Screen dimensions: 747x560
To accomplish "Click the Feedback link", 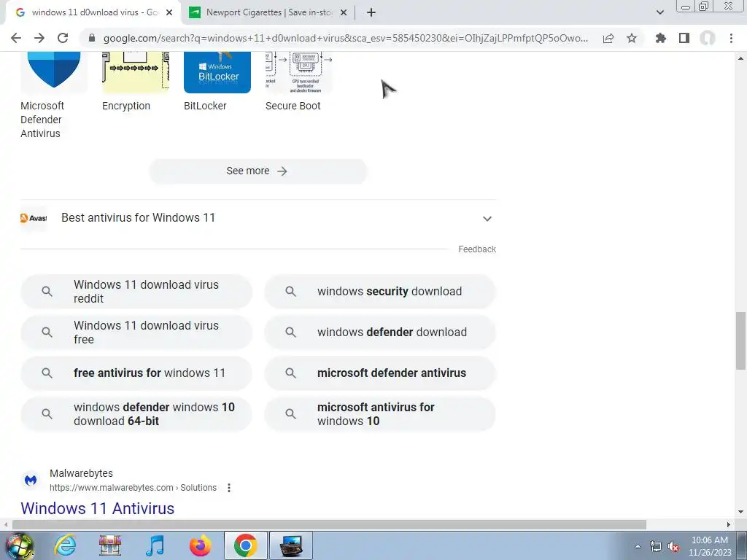I will tap(477, 249).
